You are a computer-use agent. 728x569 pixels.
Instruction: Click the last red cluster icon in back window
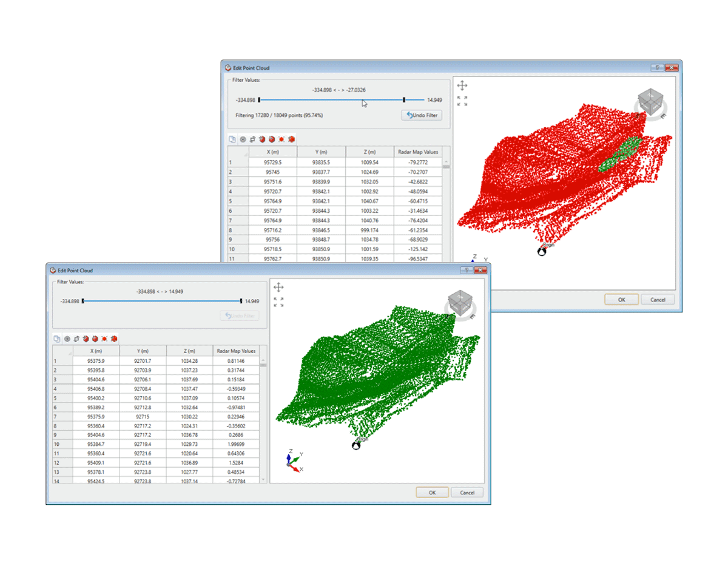(291, 139)
